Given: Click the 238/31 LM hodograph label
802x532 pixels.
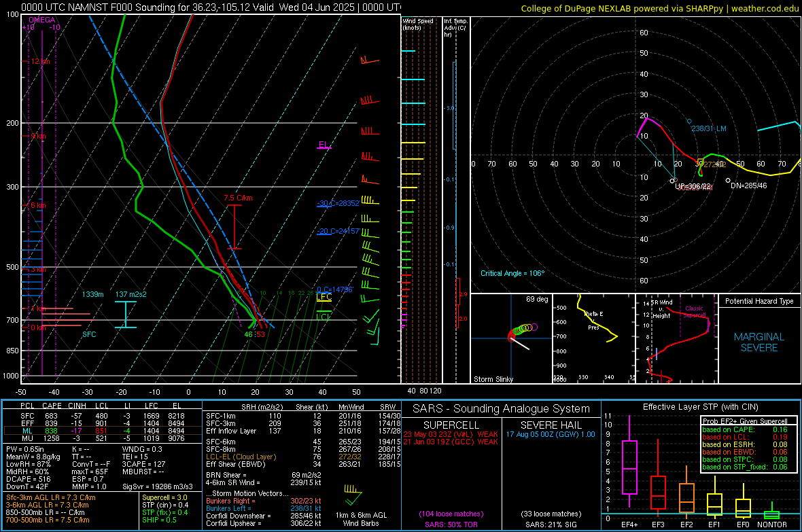Looking at the screenshot, I should [708, 129].
